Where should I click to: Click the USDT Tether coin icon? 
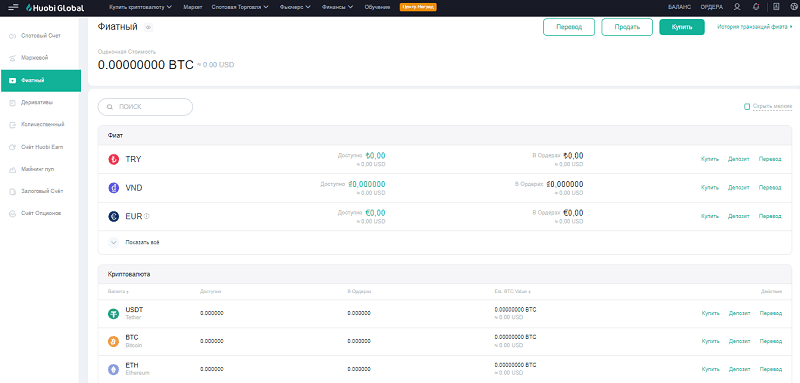click(x=113, y=314)
